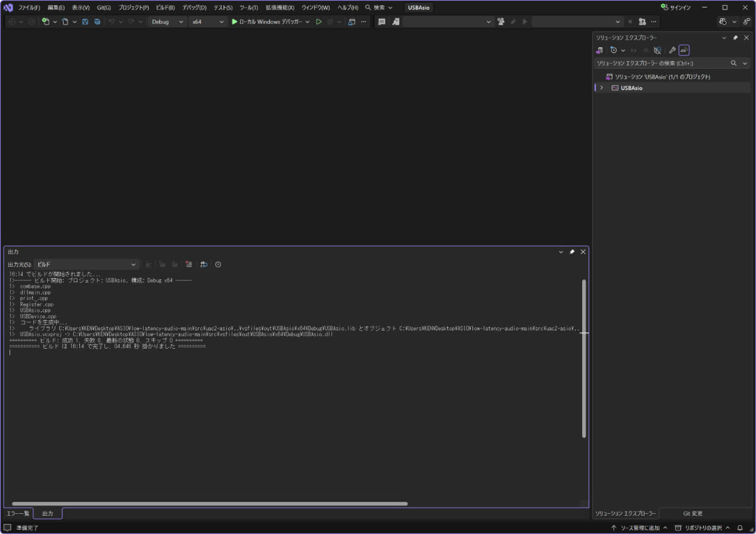Click the Visual Studio logo icon
The image size is (756, 534).
pyautogui.click(x=8, y=8)
